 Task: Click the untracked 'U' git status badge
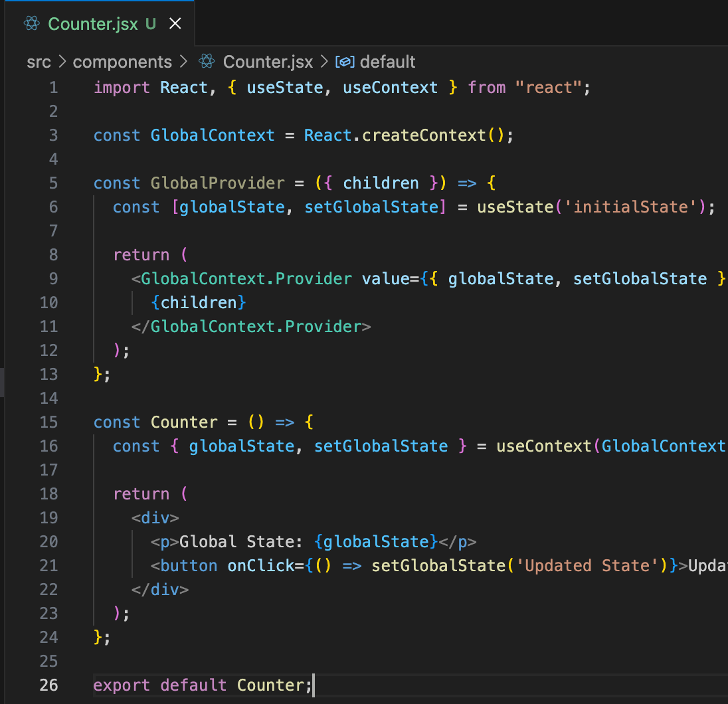coord(151,25)
